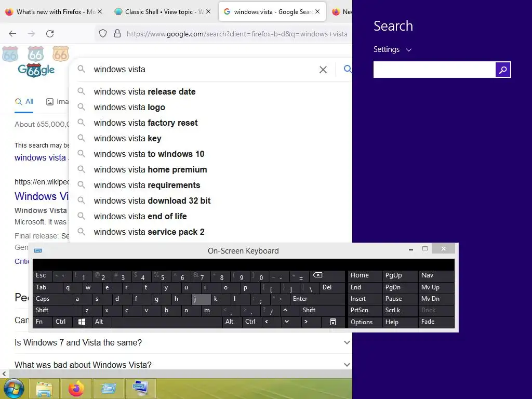Click the Firefox forward arrow

[31, 34]
